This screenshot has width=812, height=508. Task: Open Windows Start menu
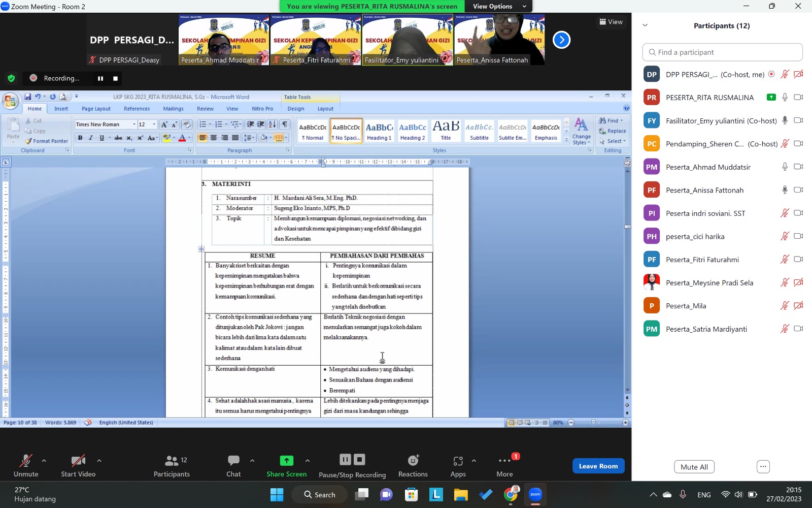pyautogui.click(x=277, y=494)
